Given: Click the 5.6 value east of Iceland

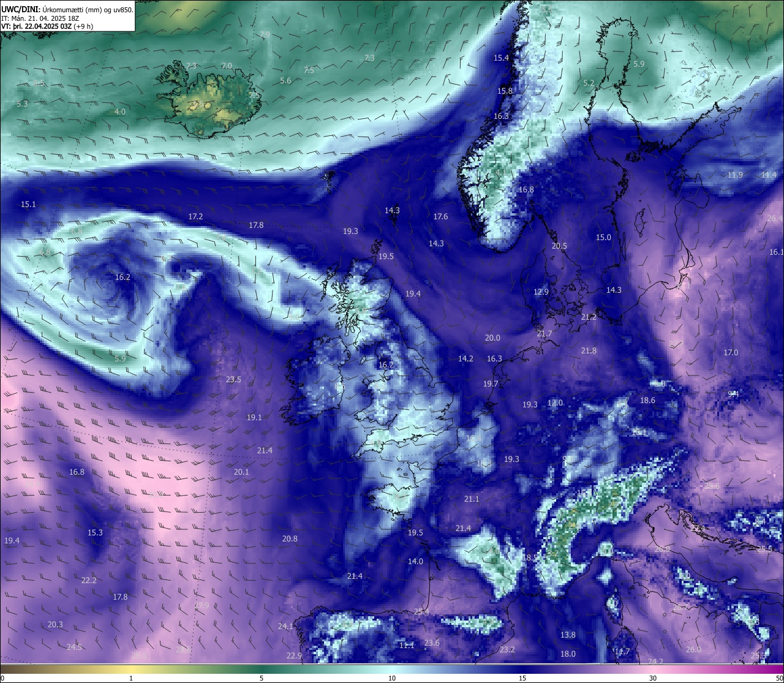Looking at the screenshot, I should [x=285, y=81].
